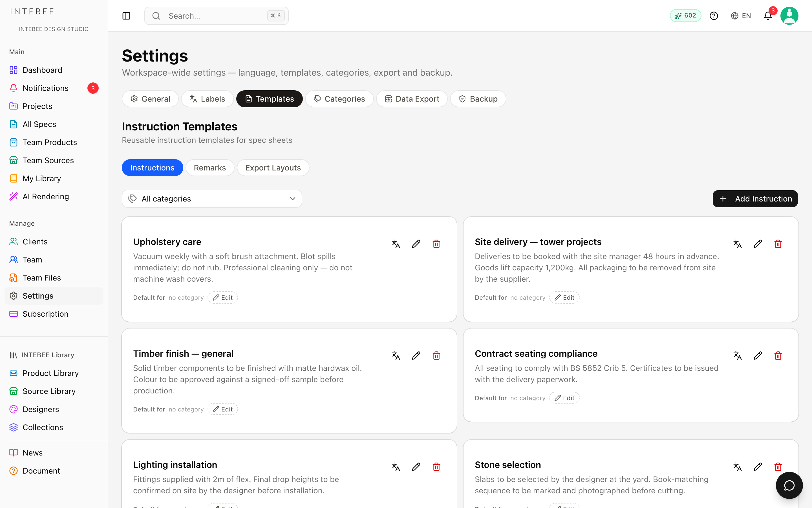Open the Data Export tab
This screenshot has height=508, width=812.
tap(412, 99)
